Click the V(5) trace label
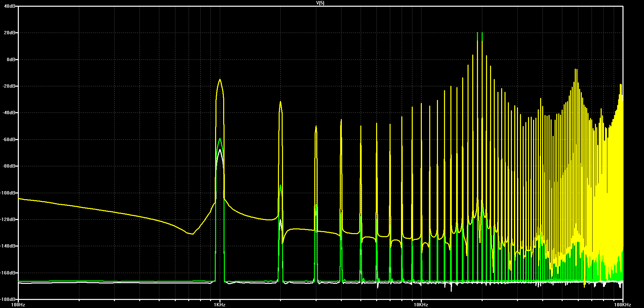The width and height of the screenshot is (644, 308). [x=320, y=3]
